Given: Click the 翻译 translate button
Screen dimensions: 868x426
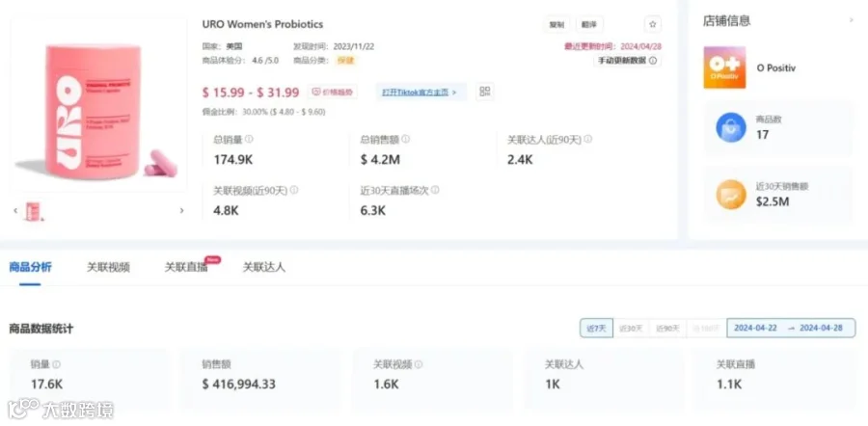Looking at the screenshot, I should [589, 24].
